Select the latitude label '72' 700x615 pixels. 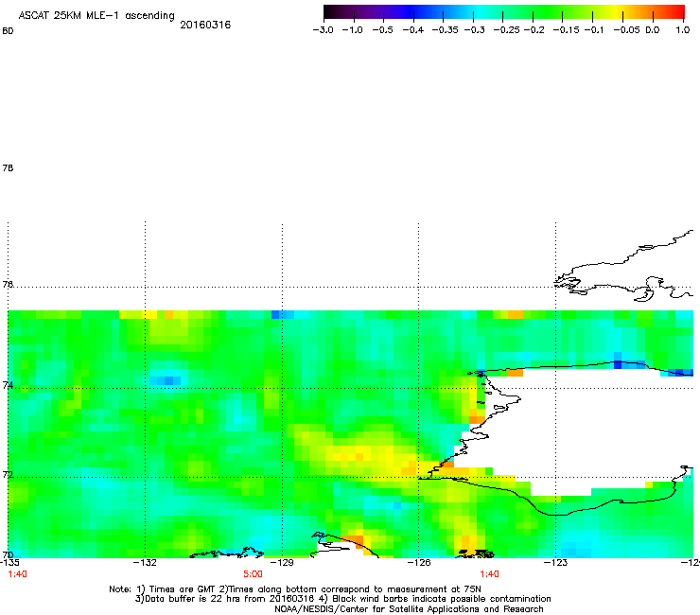pyautogui.click(x=8, y=475)
